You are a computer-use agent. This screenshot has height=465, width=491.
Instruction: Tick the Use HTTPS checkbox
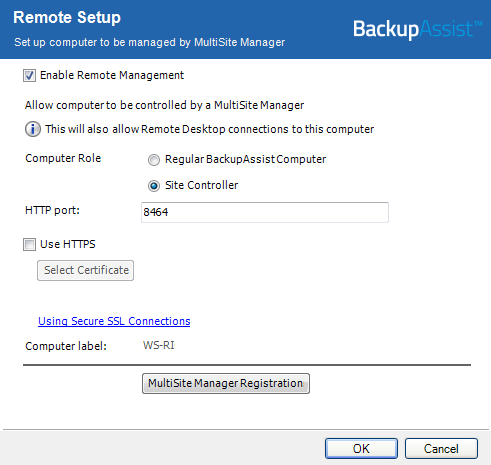29,244
